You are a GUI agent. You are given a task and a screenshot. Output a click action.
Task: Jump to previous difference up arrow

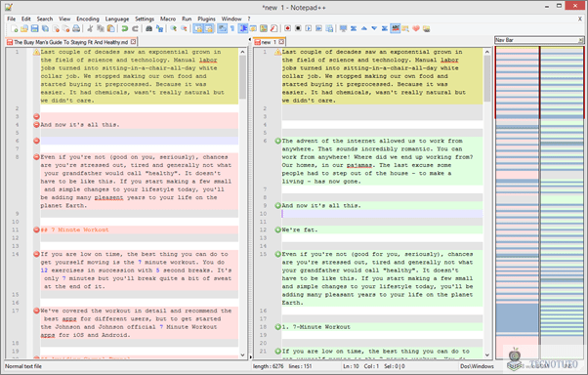click(363, 28)
